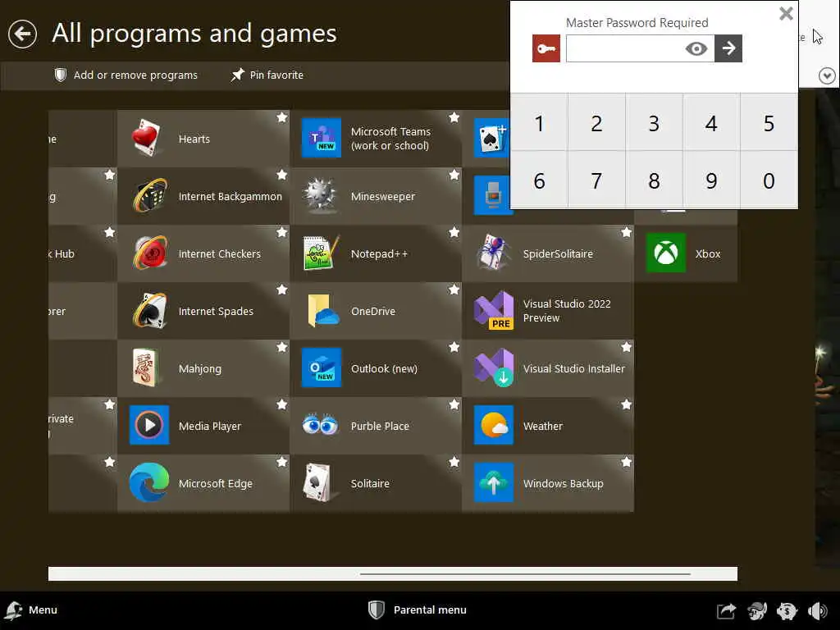Tap keypad digit 0
Viewport: 840px width, 630px height.
pyautogui.click(x=769, y=180)
